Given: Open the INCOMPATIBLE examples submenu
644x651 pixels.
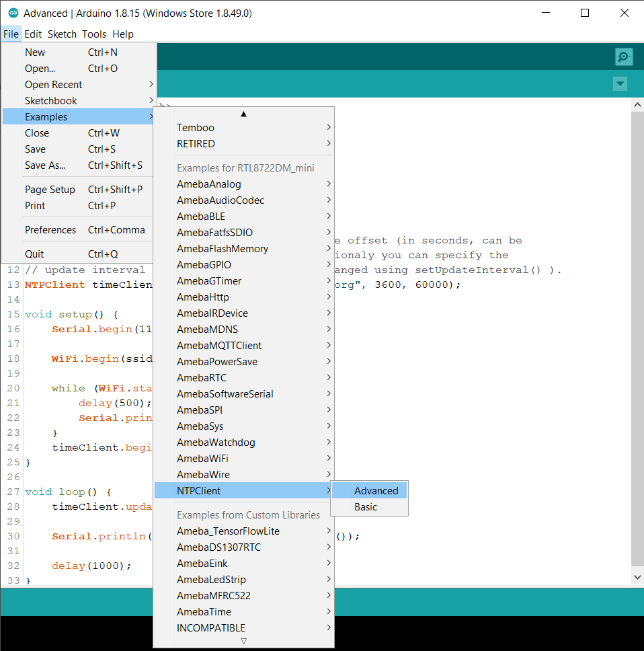Looking at the screenshot, I should [x=243, y=629].
